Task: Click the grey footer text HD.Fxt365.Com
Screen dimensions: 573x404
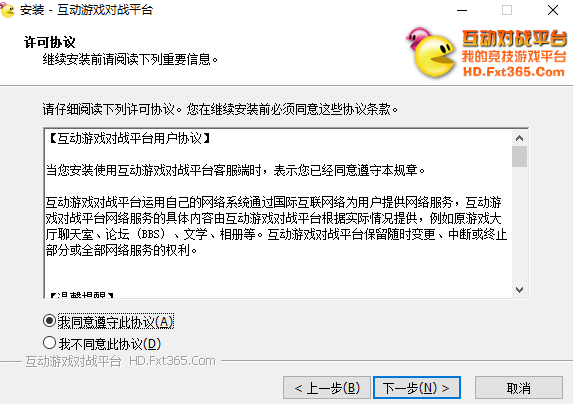Action: [172, 361]
